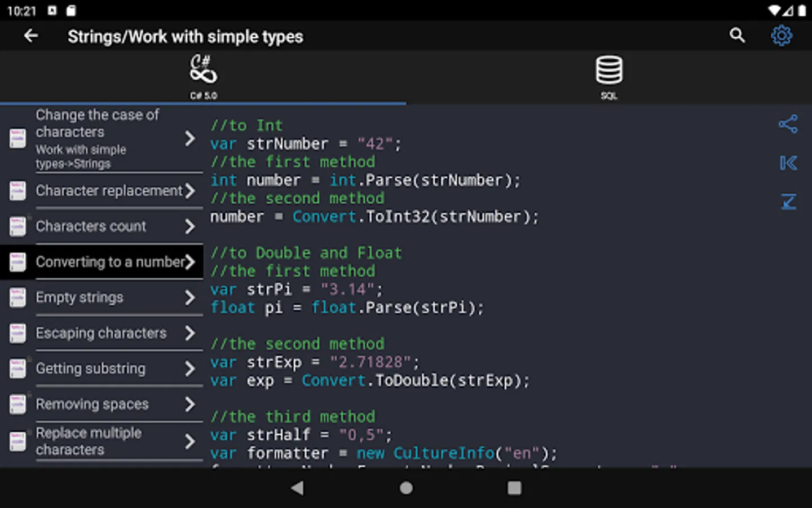The width and height of the screenshot is (812, 508).
Task: Click the chevron next to 'Empty strings'
Action: (x=190, y=297)
